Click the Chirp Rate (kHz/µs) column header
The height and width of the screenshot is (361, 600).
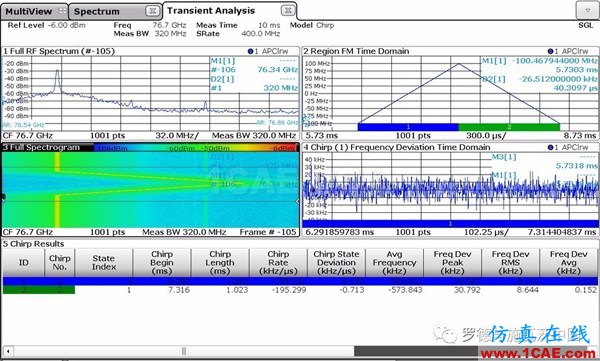pyautogui.click(x=278, y=263)
